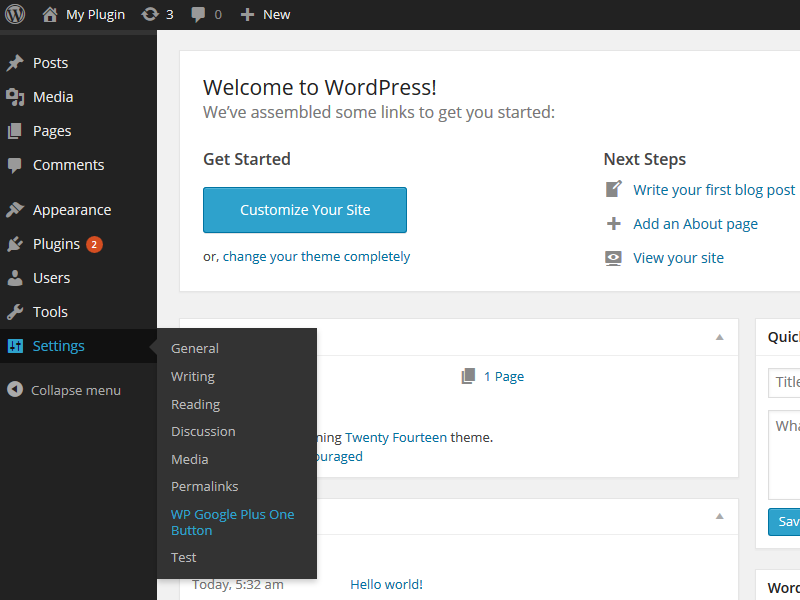Collapse the panel containing 1 Page

pos(719,337)
